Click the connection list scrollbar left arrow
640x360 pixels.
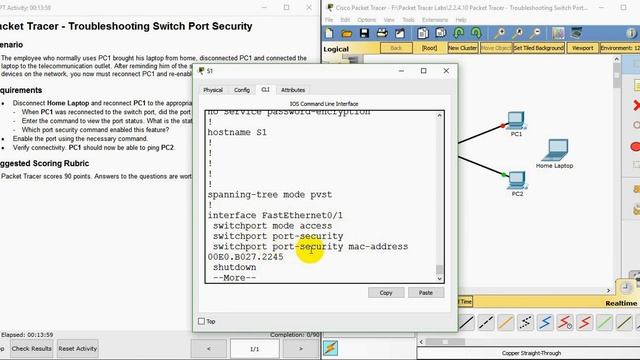[421, 342]
